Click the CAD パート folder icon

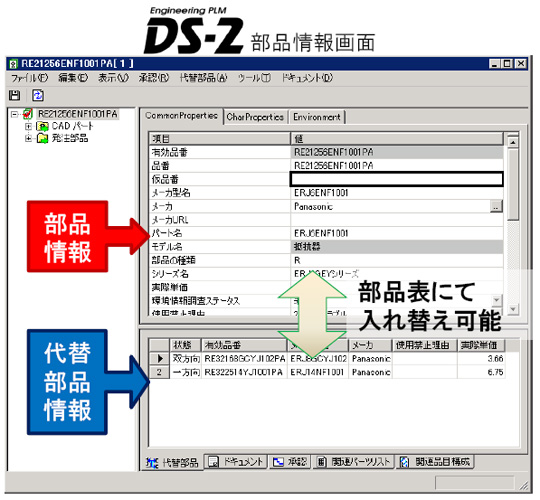point(42,126)
